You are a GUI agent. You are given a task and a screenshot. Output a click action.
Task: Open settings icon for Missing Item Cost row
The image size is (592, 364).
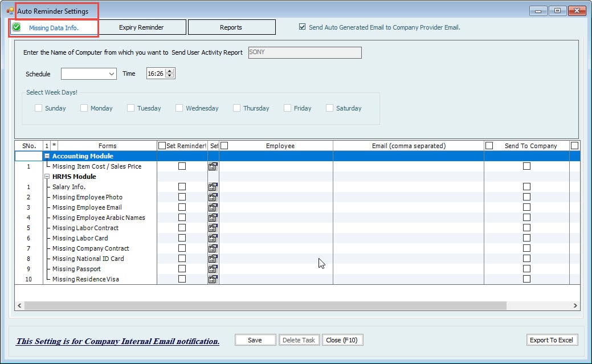point(213,166)
